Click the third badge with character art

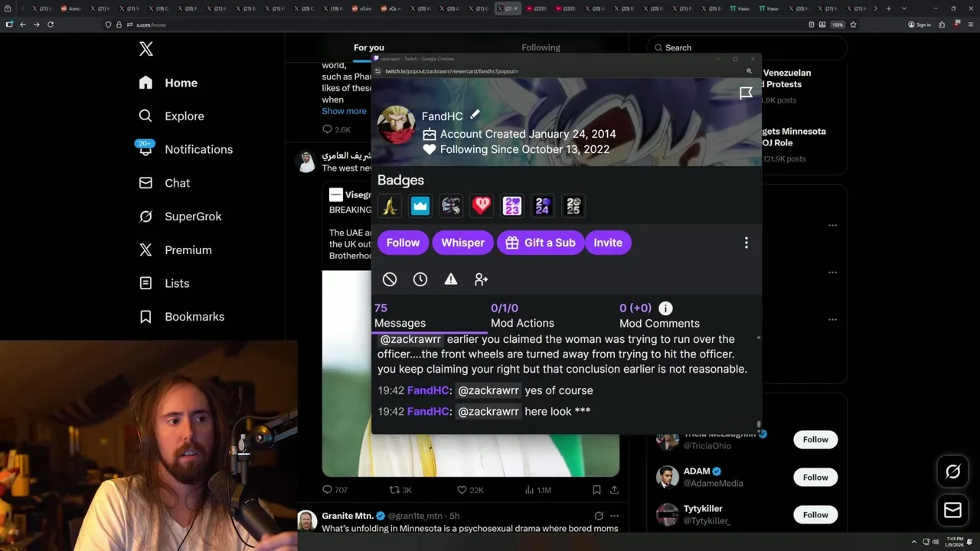[x=451, y=205]
